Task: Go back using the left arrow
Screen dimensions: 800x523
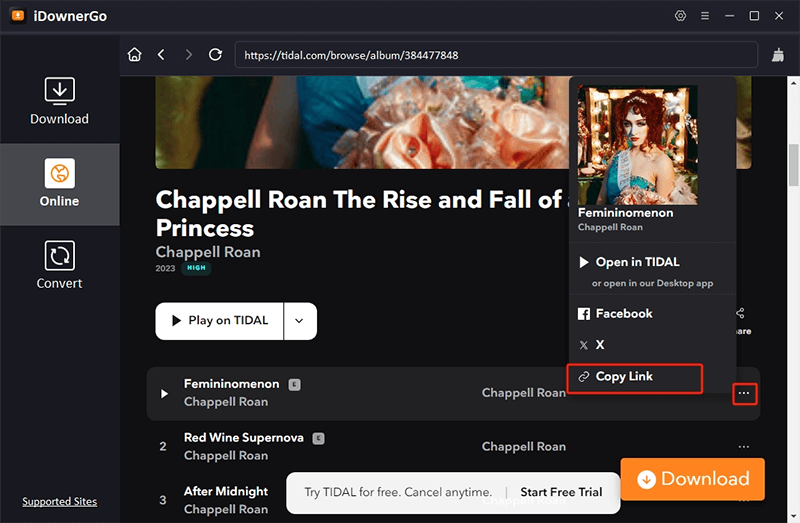Action: pyautogui.click(x=162, y=55)
